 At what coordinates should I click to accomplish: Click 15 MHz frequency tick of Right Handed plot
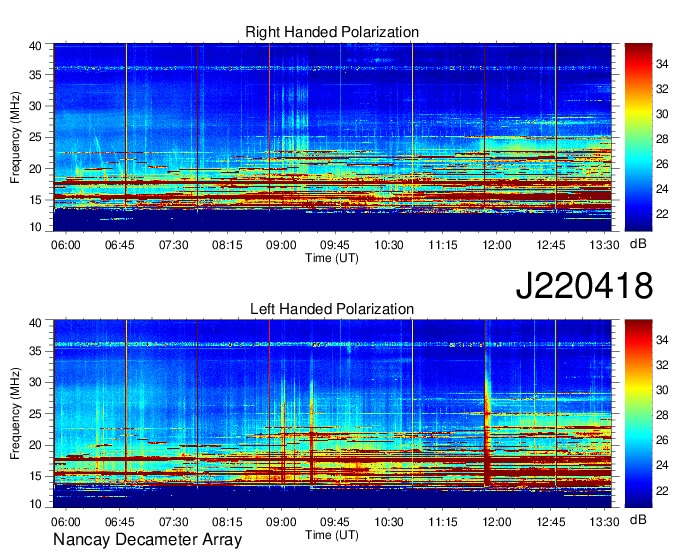[x=35, y=200]
